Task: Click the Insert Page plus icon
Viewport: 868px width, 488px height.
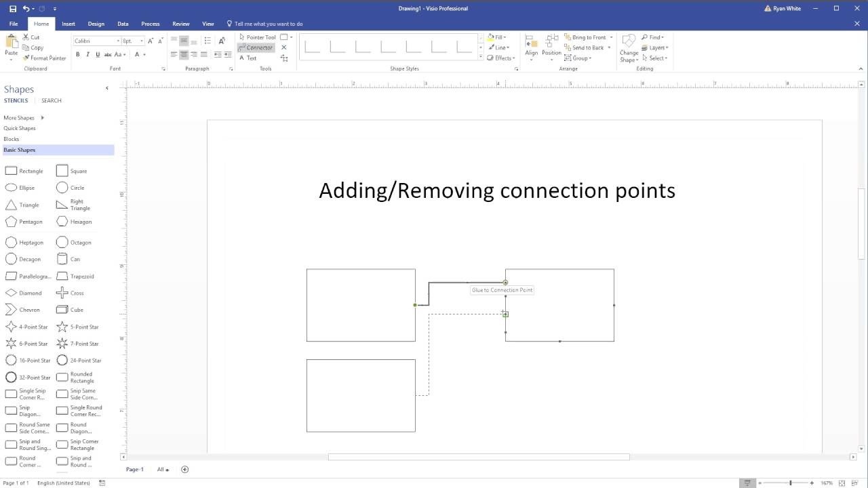Action: pyautogui.click(x=184, y=469)
